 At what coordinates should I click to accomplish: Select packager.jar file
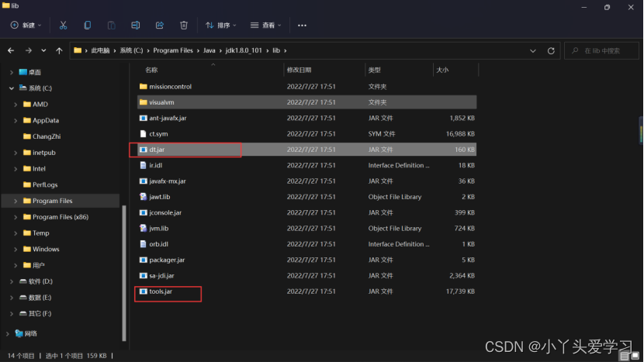[x=306, y=260]
